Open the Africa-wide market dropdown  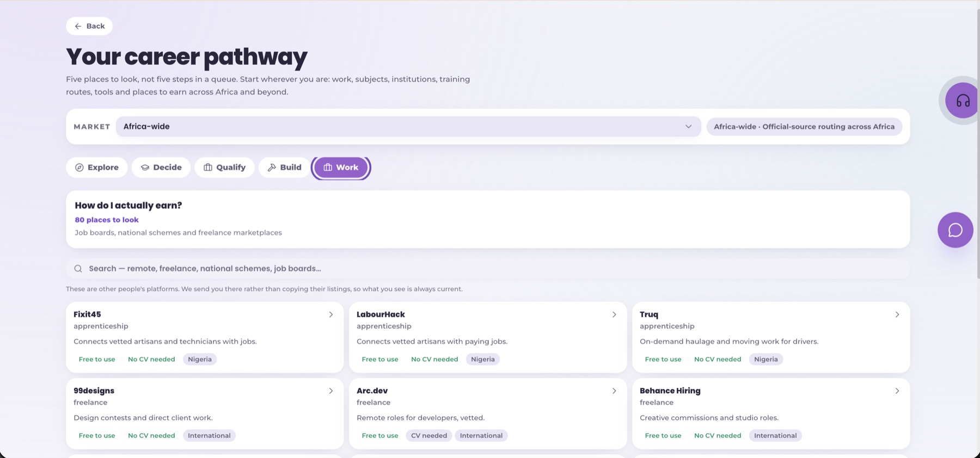[x=408, y=127]
